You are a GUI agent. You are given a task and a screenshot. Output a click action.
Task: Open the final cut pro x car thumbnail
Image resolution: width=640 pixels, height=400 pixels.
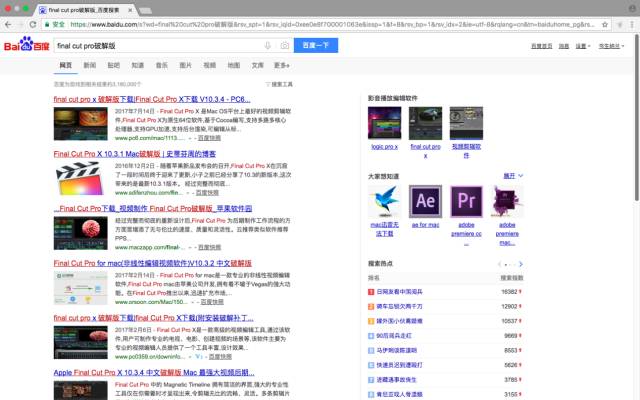click(425, 123)
